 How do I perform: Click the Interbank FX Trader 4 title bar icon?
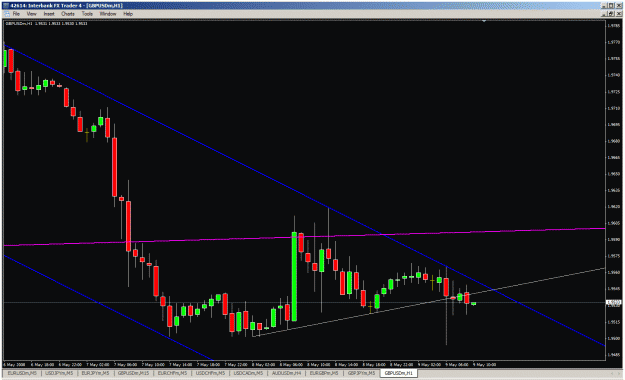(x=6, y=6)
